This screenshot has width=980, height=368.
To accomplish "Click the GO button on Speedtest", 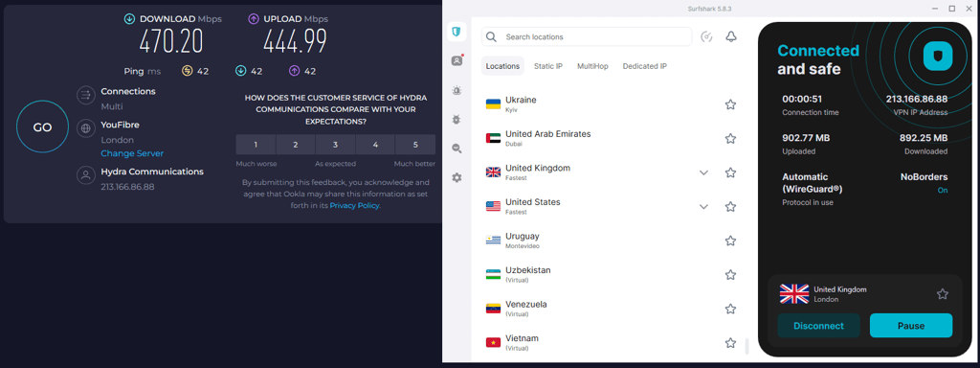I will pos(42,127).
